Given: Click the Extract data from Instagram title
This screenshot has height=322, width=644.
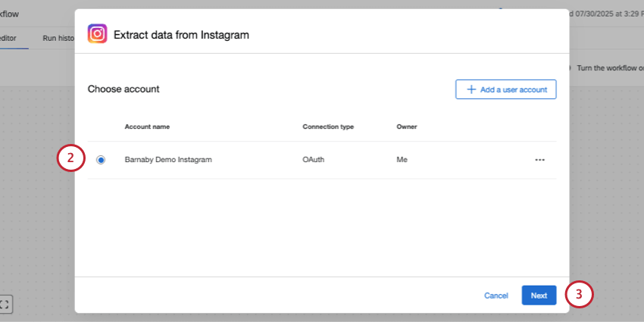Looking at the screenshot, I should coord(181,35).
